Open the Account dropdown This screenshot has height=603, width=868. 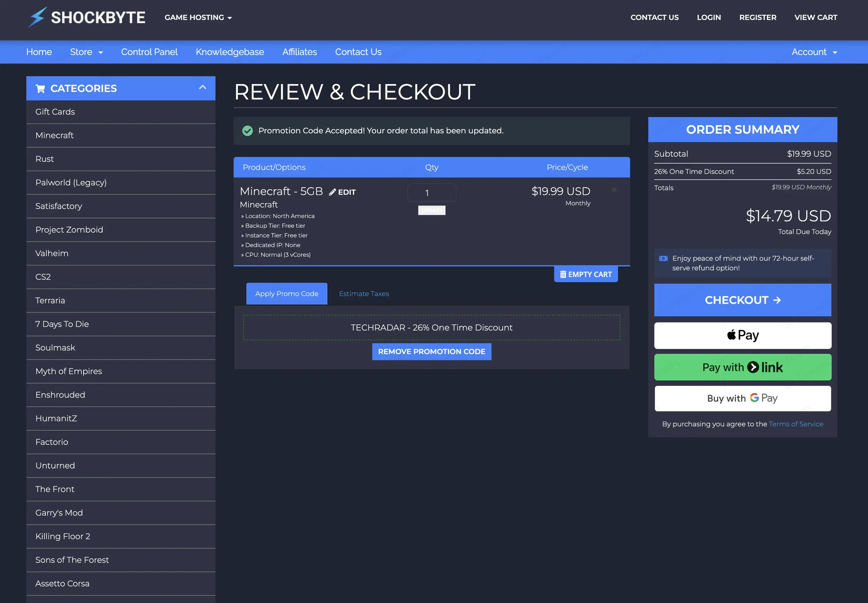point(814,52)
